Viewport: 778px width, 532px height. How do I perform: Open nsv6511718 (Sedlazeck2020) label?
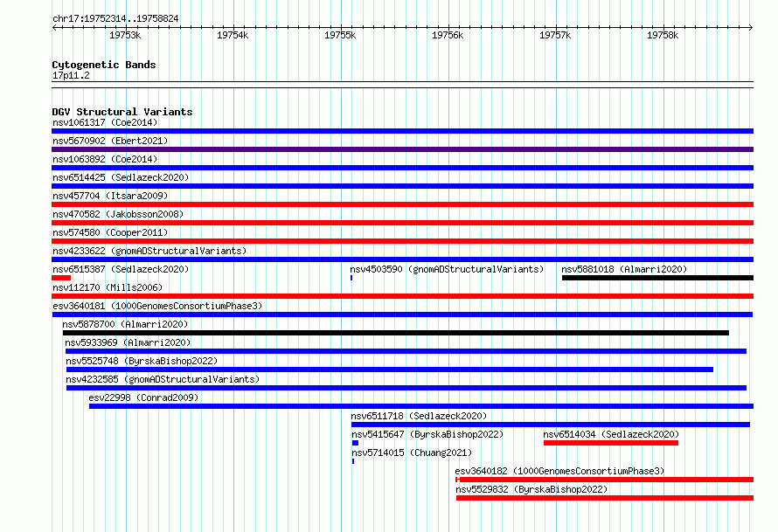(419, 416)
